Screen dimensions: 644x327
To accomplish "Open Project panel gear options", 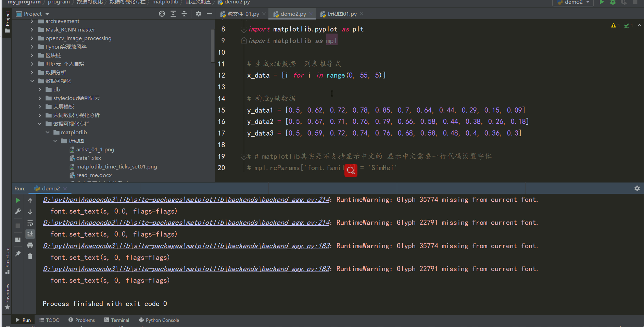I will [199, 14].
